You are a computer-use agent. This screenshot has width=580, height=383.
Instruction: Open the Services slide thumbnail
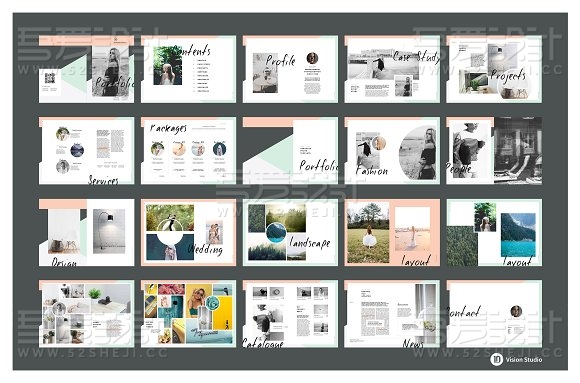(87, 151)
